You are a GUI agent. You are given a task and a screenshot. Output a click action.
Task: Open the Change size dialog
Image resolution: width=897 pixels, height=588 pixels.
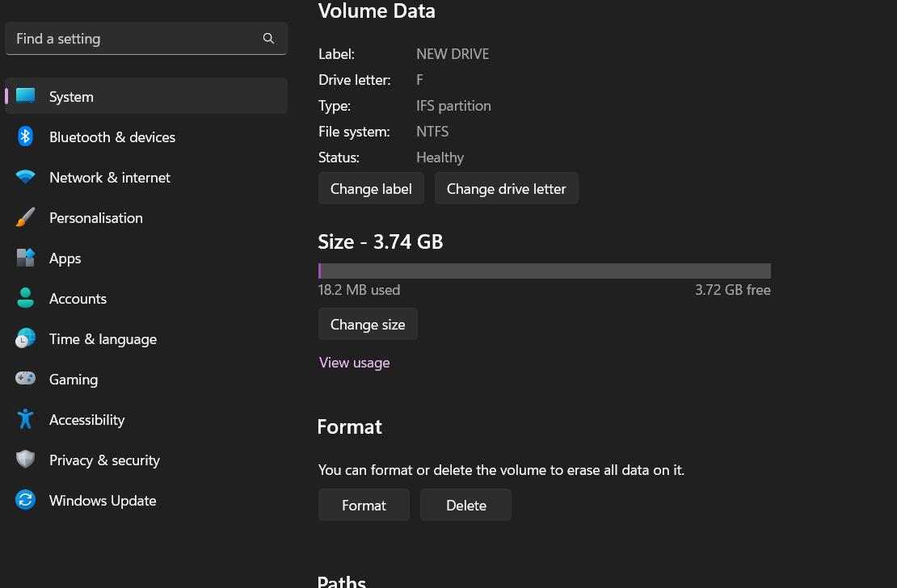(368, 324)
